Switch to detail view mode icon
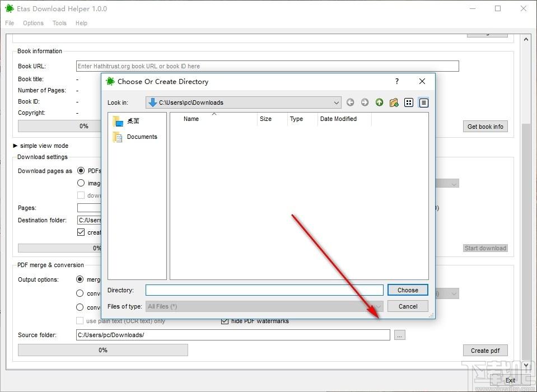The height and width of the screenshot is (392, 537). pyautogui.click(x=424, y=102)
